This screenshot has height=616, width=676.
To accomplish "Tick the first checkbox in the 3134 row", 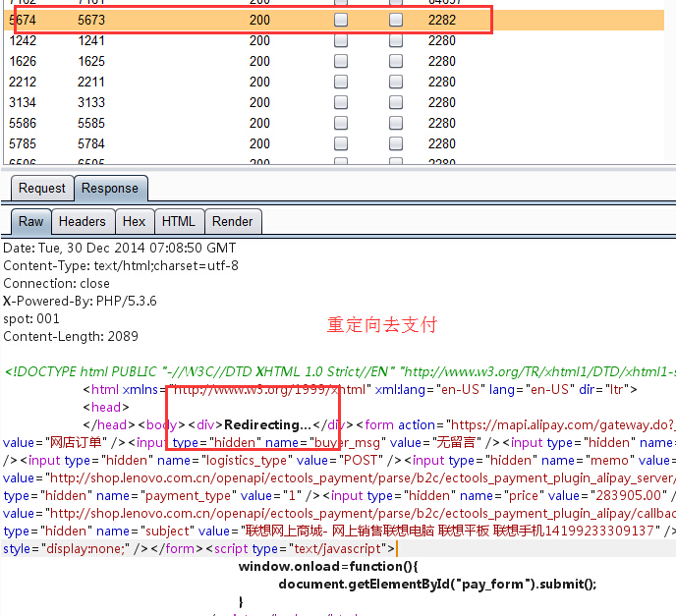I will [341, 102].
